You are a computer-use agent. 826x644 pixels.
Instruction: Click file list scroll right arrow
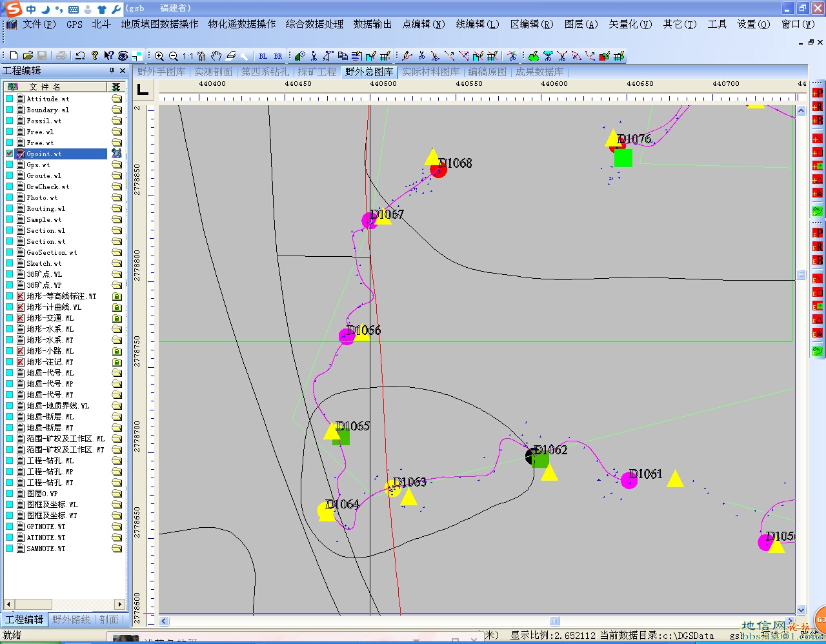click(x=119, y=604)
